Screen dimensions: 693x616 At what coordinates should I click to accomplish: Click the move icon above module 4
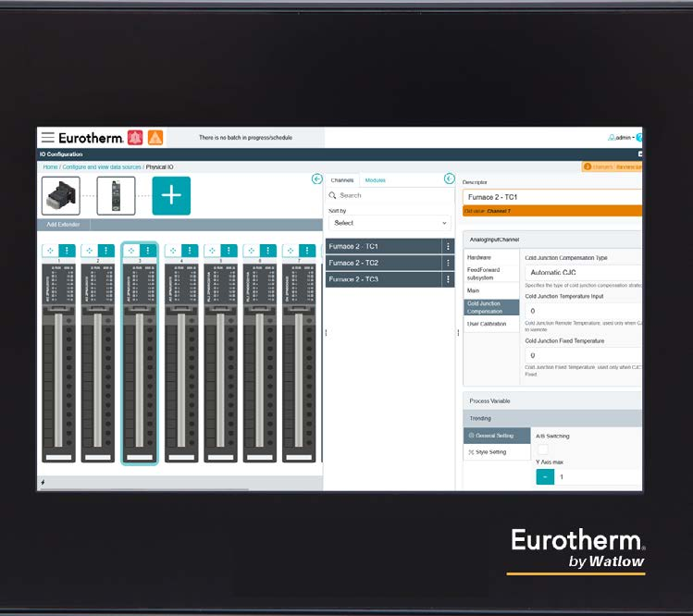[173, 251]
